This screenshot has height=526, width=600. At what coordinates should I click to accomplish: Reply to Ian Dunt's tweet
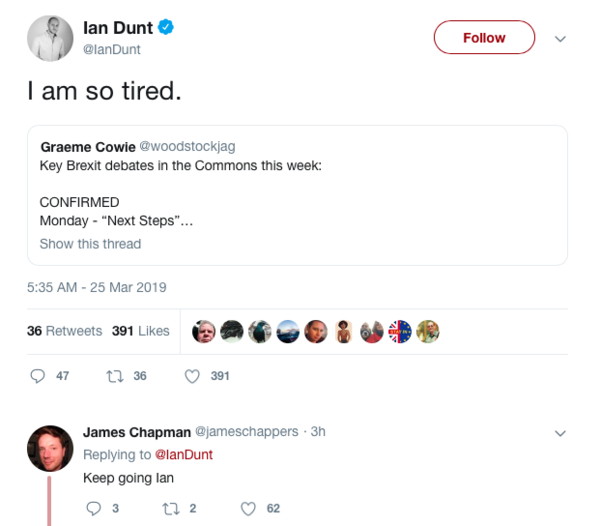(38, 376)
